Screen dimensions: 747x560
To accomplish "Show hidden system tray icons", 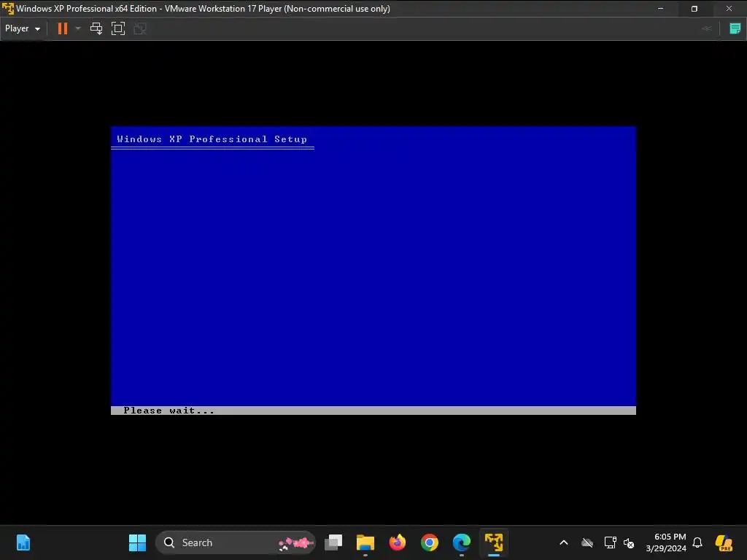I will point(564,542).
